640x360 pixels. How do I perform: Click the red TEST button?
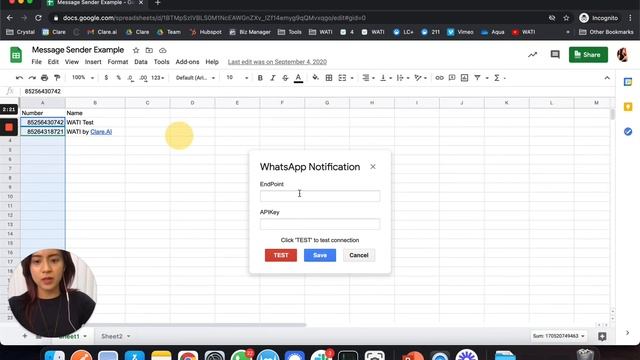281,255
